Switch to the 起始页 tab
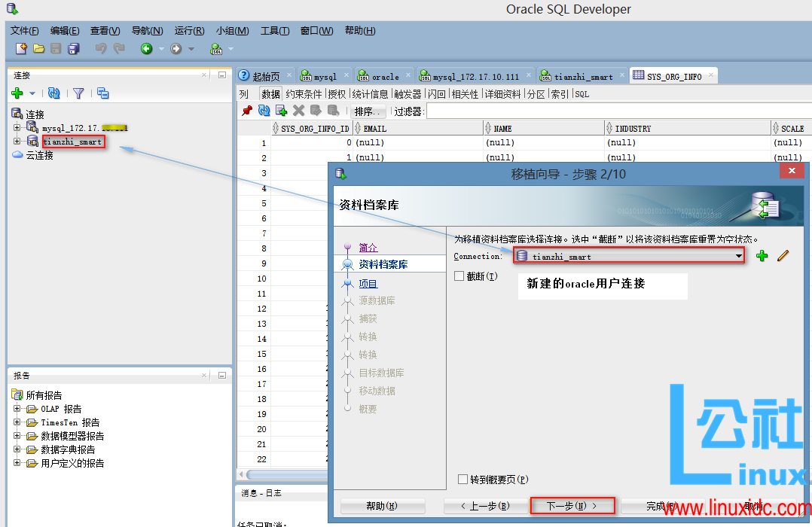 tap(266, 76)
